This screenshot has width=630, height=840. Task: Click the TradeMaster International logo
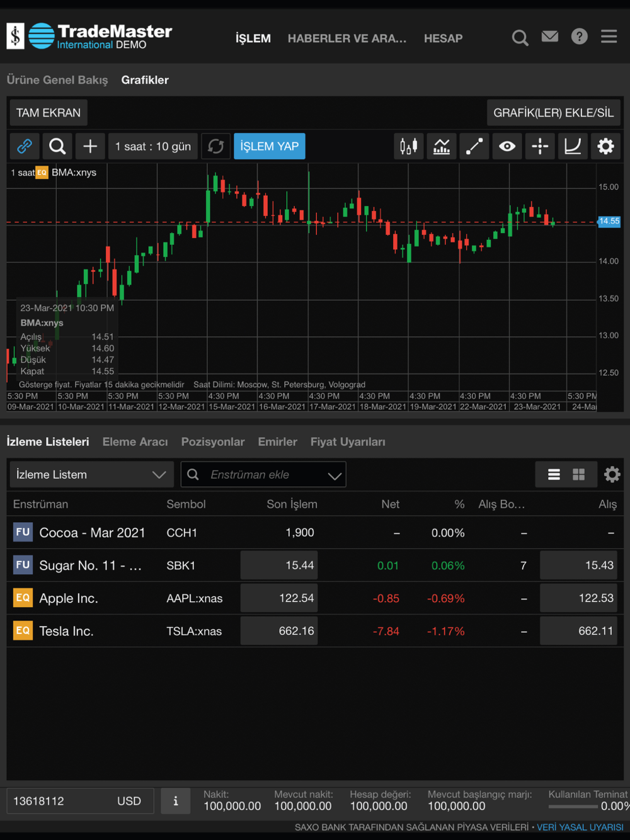coord(89,37)
